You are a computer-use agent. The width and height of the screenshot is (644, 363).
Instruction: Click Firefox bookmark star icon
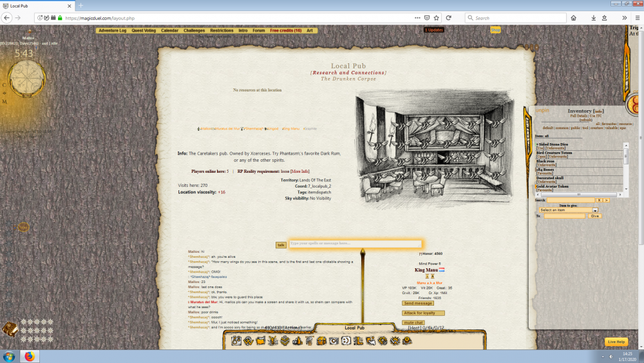click(x=436, y=18)
